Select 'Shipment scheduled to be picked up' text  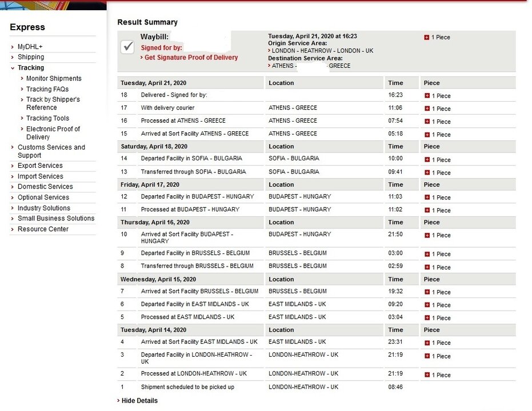187,387
